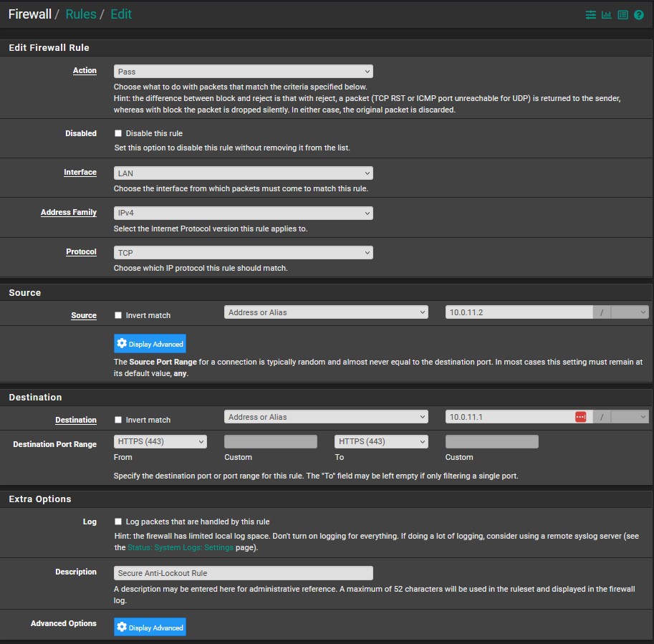Click the Help question mark icon
Viewport: 654px width, 644px height.
[x=638, y=14]
